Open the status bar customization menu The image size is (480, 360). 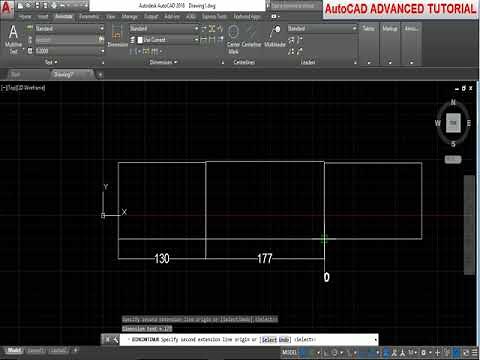coord(475,352)
